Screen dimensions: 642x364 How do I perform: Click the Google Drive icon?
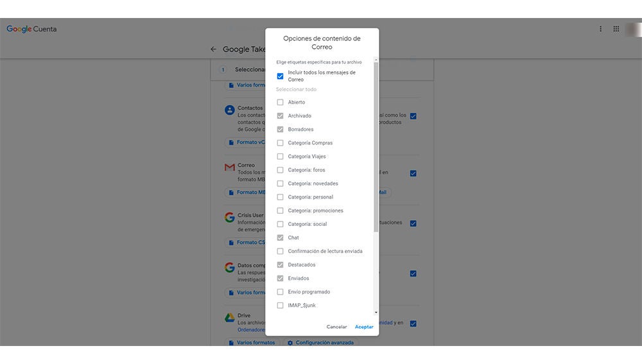[x=229, y=317]
